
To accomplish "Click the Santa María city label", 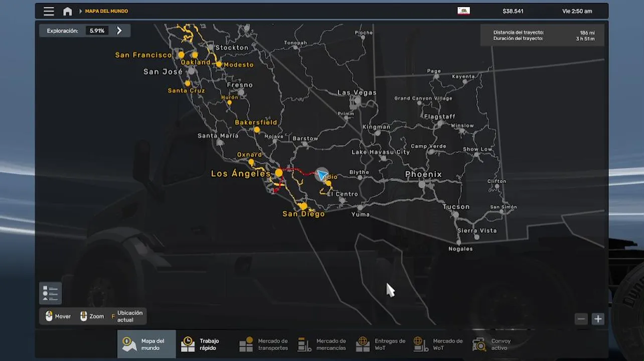I will [218, 135].
